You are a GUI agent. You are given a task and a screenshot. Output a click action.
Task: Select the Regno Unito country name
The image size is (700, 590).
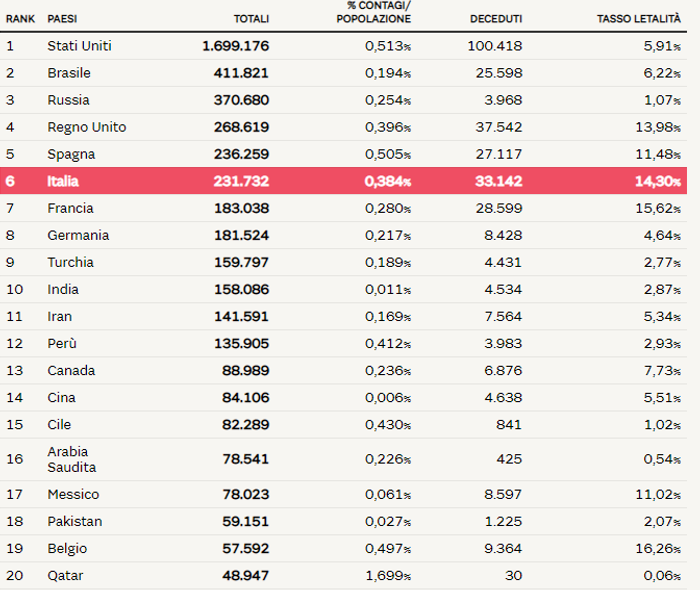(87, 127)
